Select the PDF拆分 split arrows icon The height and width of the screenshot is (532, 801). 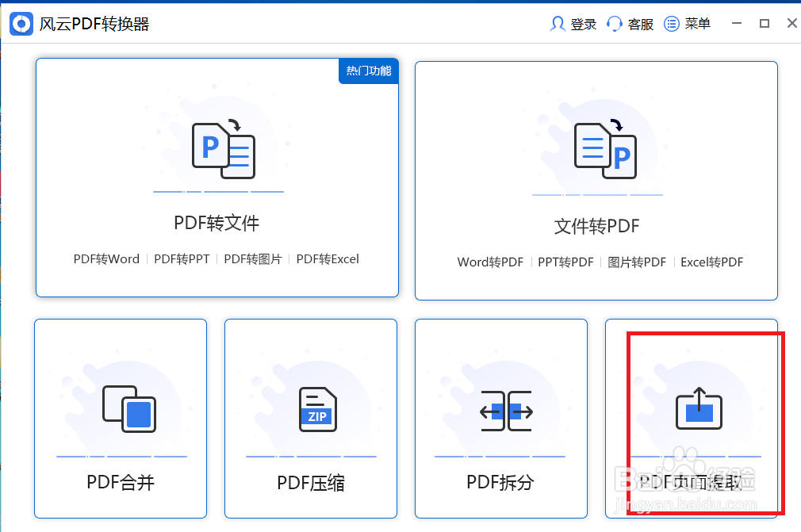click(506, 411)
